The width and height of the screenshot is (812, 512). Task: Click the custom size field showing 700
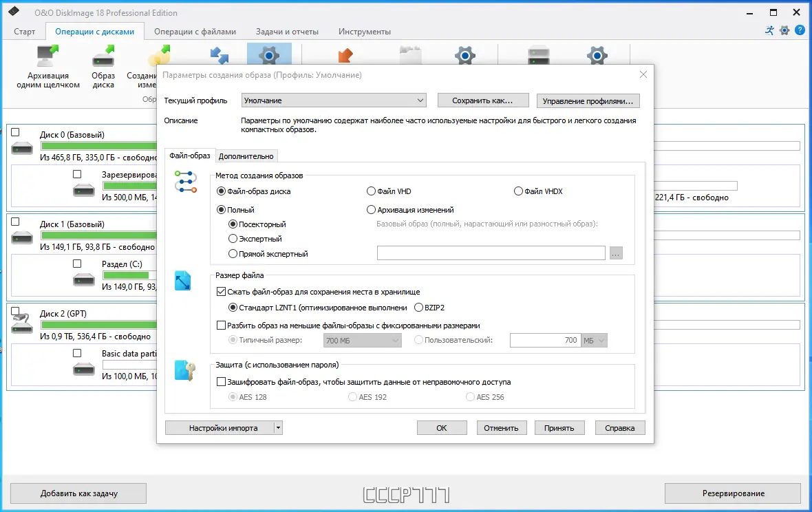click(x=545, y=340)
